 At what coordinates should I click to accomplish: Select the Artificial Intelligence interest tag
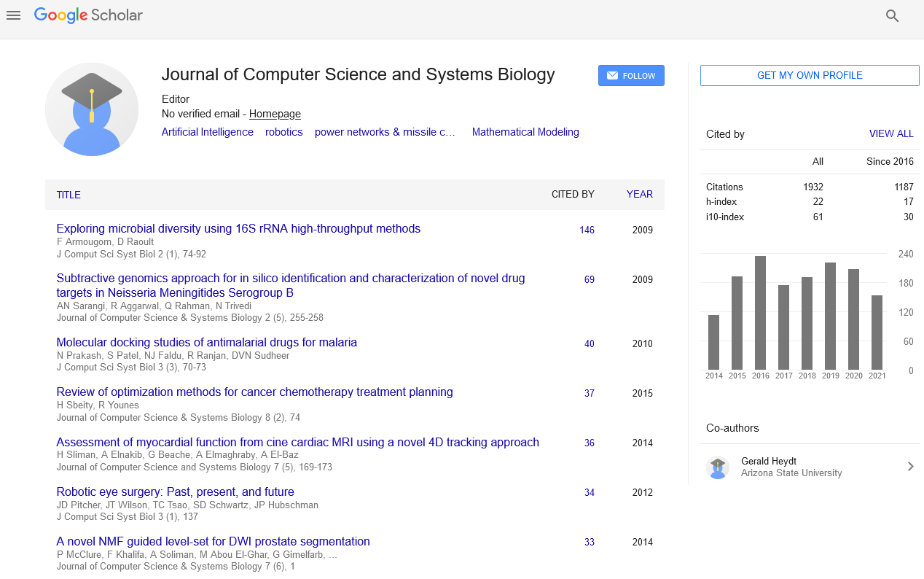point(208,132)
